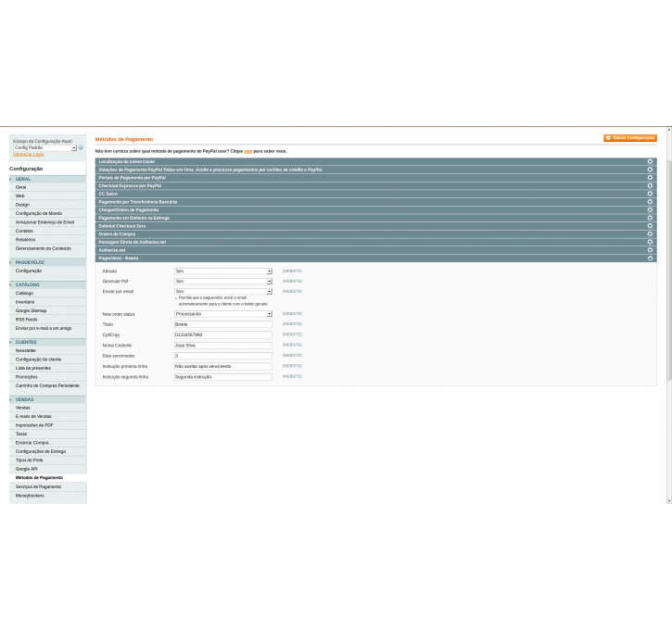The height and width of the screenshot is (630, 672).
Task: Open Lista de presentes settings
Action: (33, 368)
